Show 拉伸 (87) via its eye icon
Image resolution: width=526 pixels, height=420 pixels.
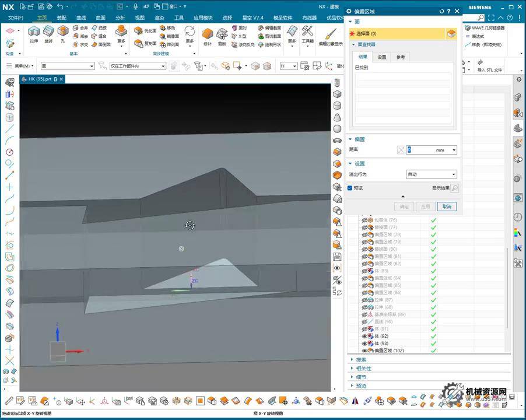(365, 300)
